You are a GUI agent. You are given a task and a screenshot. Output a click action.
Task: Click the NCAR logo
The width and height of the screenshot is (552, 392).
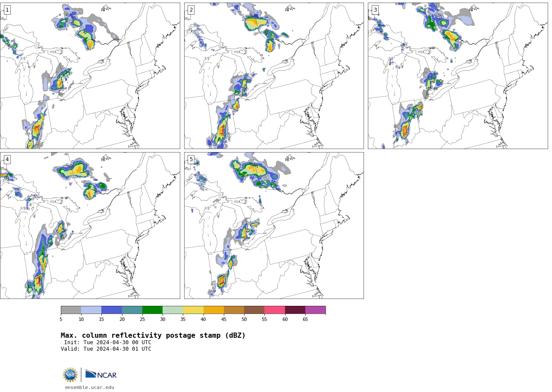101,375
